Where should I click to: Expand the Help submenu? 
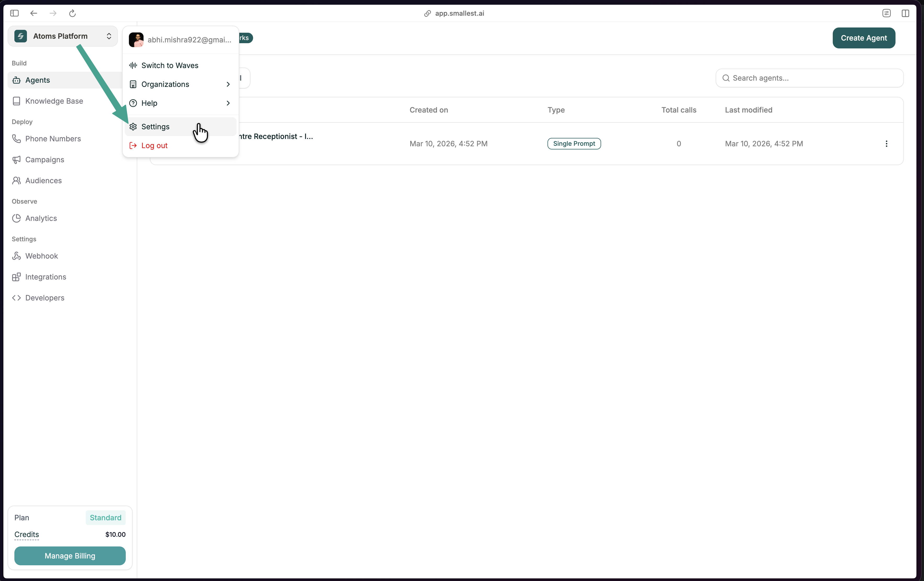(x=149, y=103)
